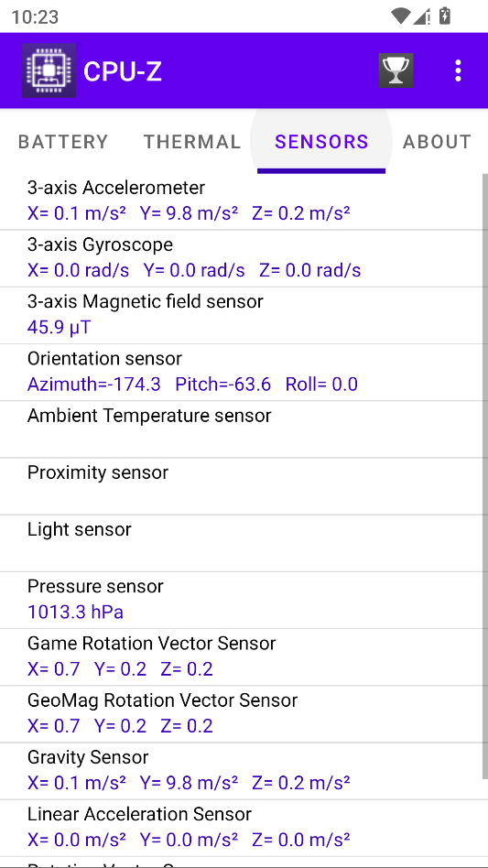Select the Gravity Sensor row
488x868 pixels.
(x=241, y=771)
